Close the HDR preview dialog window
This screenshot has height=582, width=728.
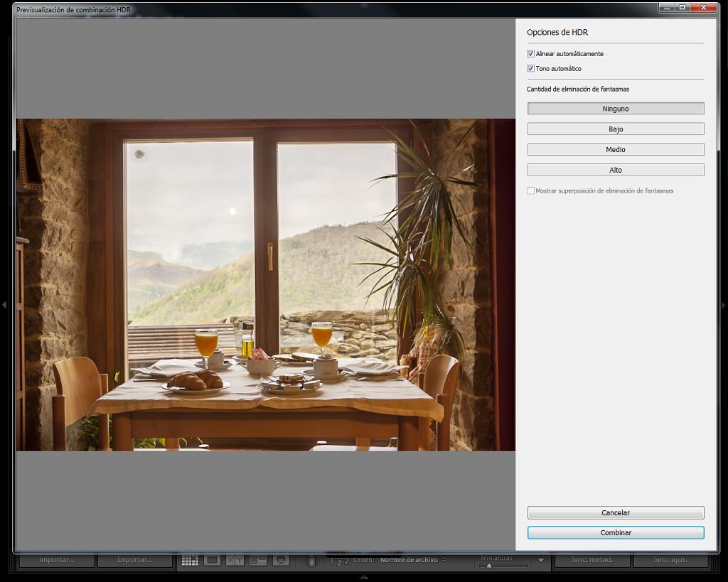[x=703, y=7]
